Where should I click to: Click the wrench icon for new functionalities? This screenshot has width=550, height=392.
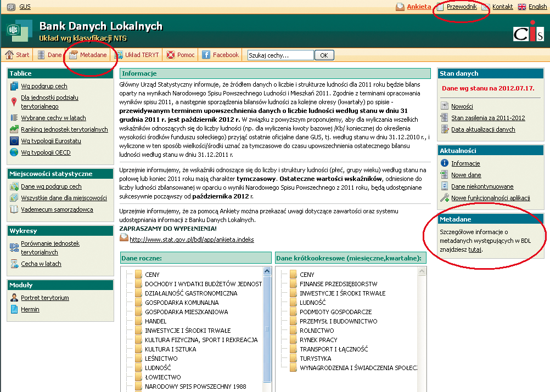(x=445, y=197)
